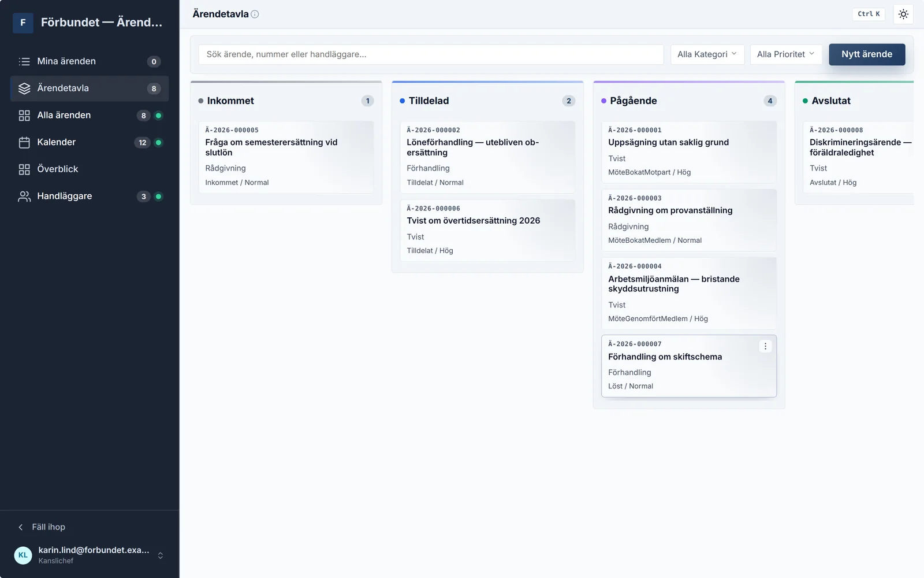The image size is (924, 578).
Task: Expand the karin.lind account switcher
Action: [161, 555]
